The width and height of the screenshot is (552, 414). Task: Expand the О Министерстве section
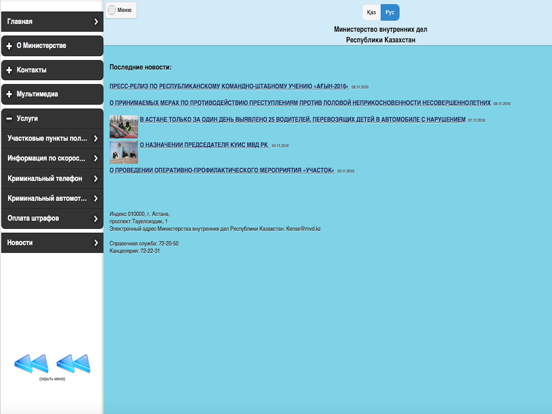tap(52, 46)
